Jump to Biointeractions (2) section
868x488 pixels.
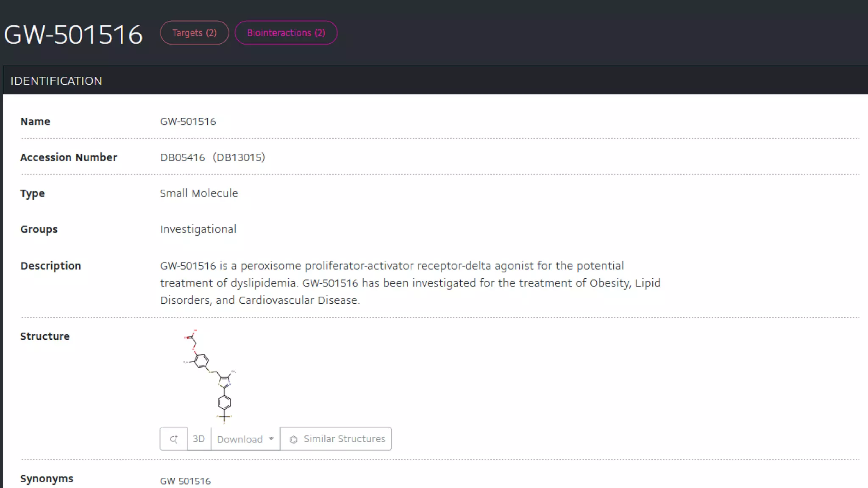coord(286,33)
